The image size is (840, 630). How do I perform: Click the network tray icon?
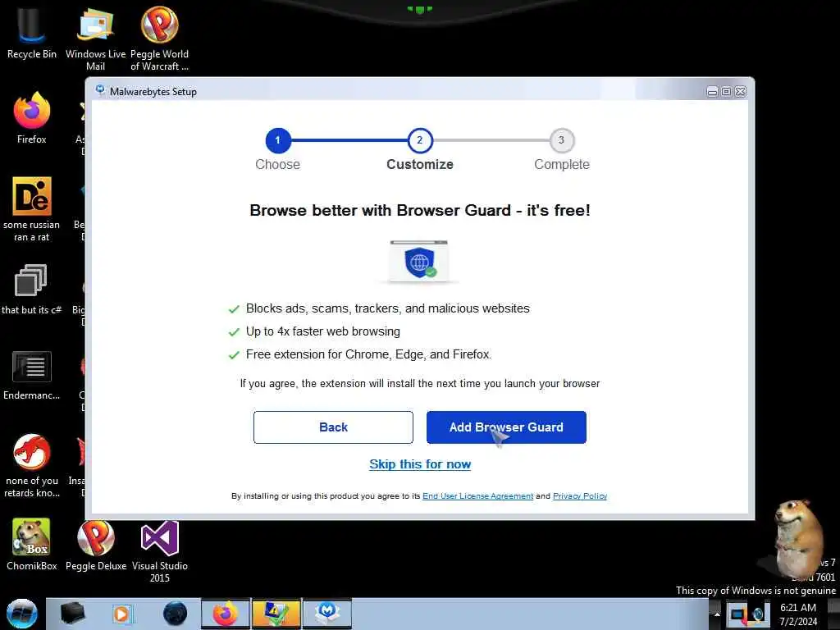(738, 614)
